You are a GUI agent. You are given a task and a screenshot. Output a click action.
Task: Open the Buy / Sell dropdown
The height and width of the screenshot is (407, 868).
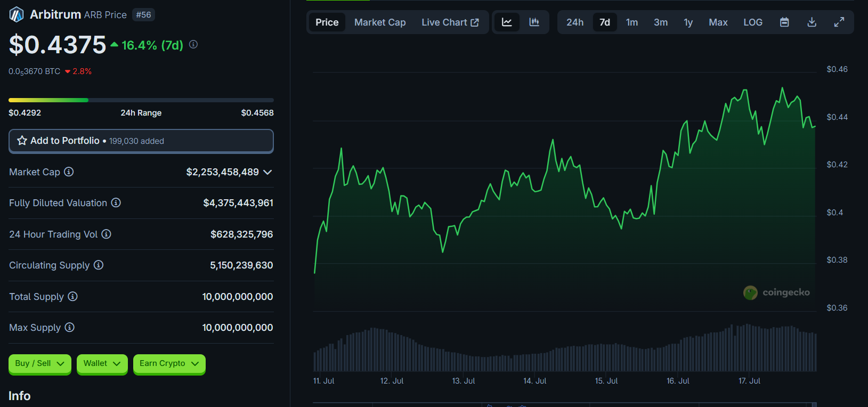click(40, 364)
